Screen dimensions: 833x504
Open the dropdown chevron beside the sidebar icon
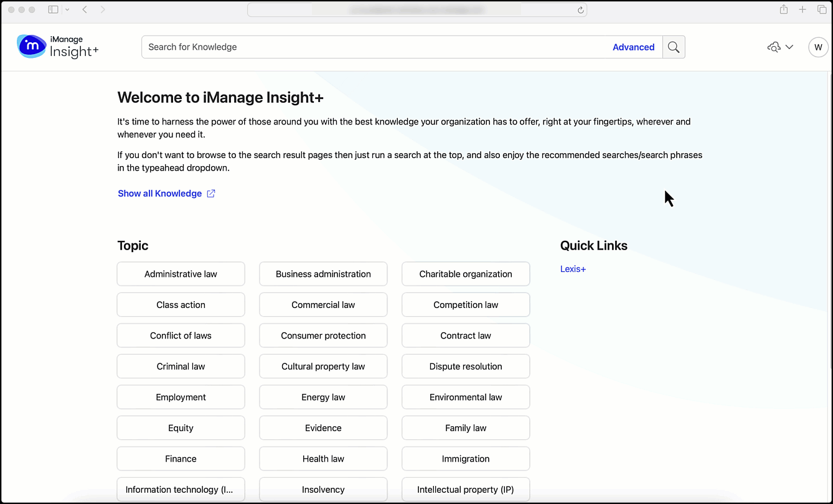(67, 9)
